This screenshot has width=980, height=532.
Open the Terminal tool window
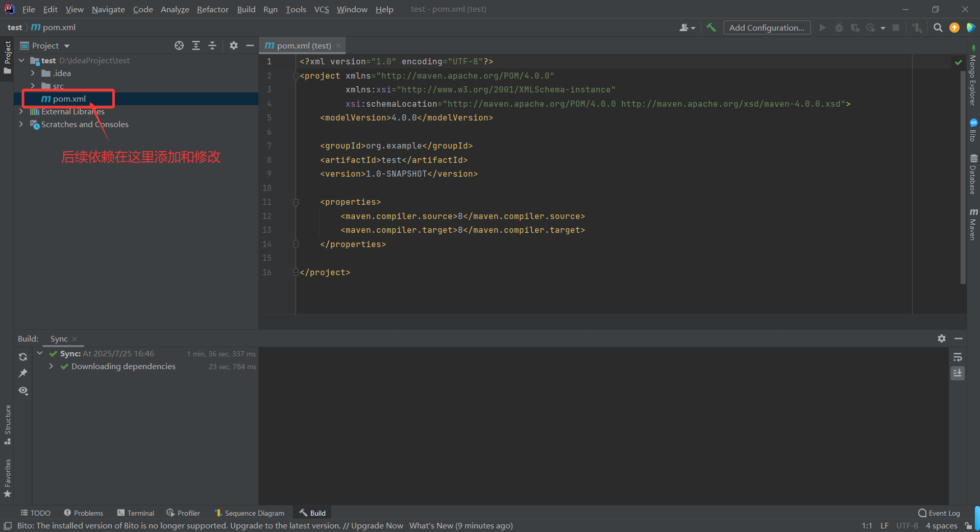[135, 513]
